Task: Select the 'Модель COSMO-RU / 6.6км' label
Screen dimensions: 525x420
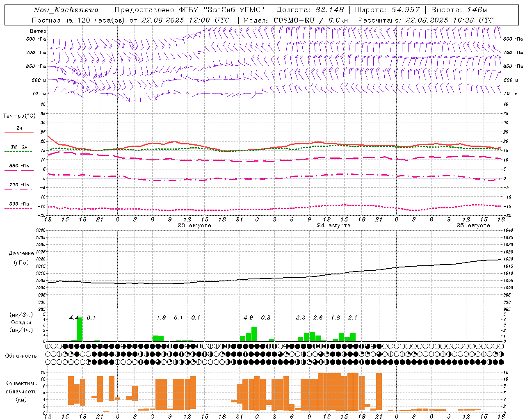Action: pos(296,20)
